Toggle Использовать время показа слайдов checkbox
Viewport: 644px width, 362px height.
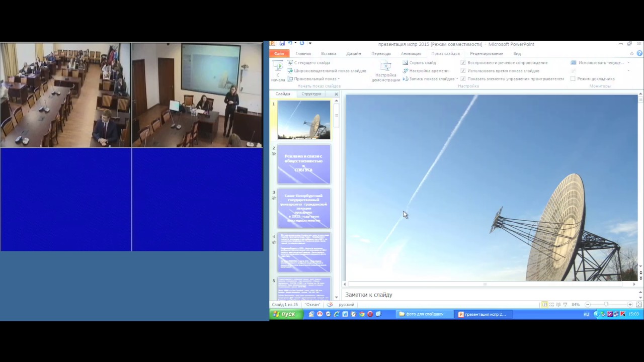tap(463, 71)
